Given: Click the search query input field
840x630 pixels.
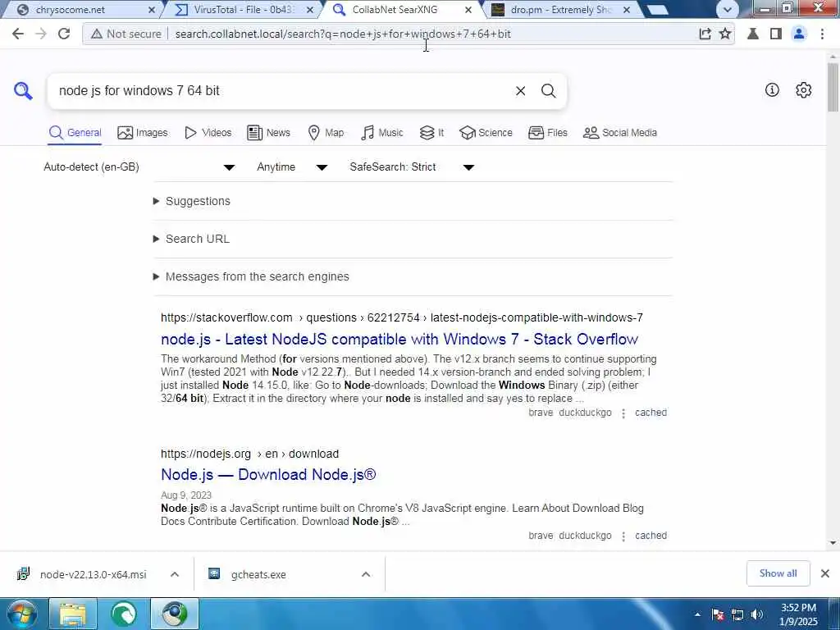Looking at the screenshot, I should click(279, 90).
